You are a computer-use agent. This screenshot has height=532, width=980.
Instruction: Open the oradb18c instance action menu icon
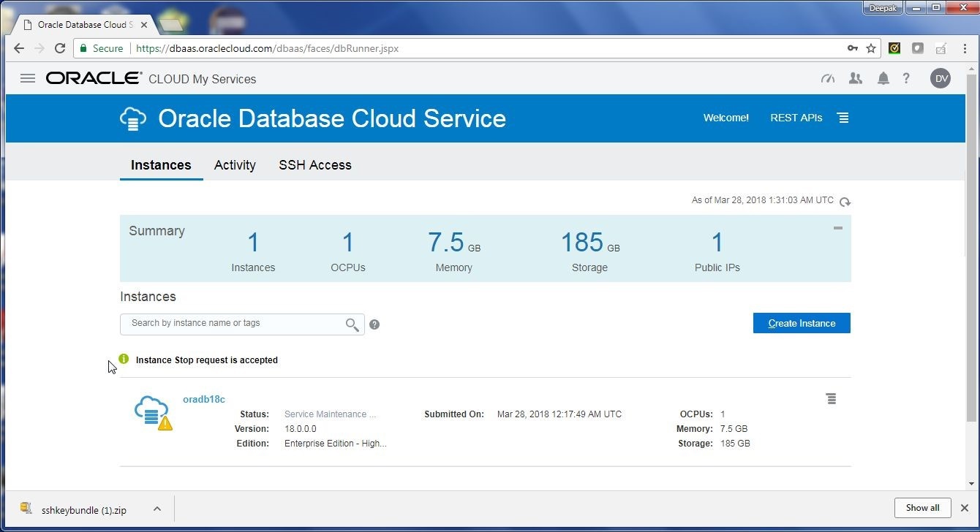pos(831,399)
